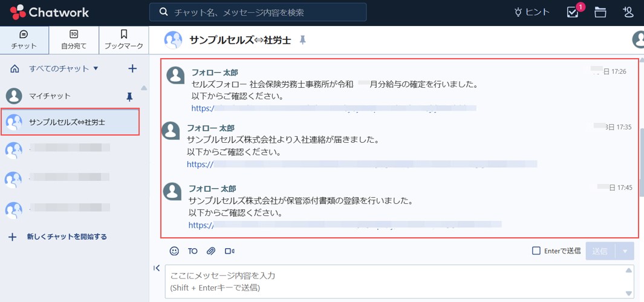644x302 pixels.
Task: Open the task list with badge 1
Action: tap(573, 12)
